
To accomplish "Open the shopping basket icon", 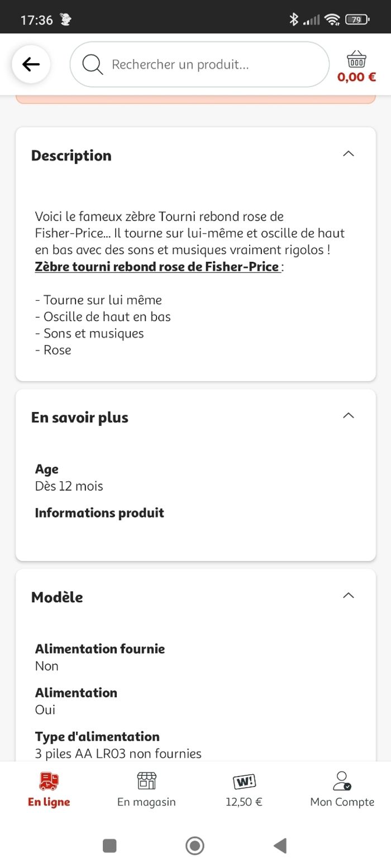I will pos(356,59).
